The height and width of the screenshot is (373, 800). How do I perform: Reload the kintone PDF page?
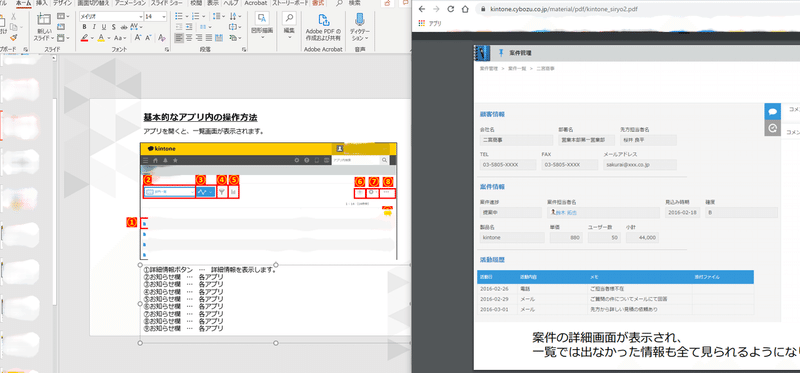pos(451,9)
